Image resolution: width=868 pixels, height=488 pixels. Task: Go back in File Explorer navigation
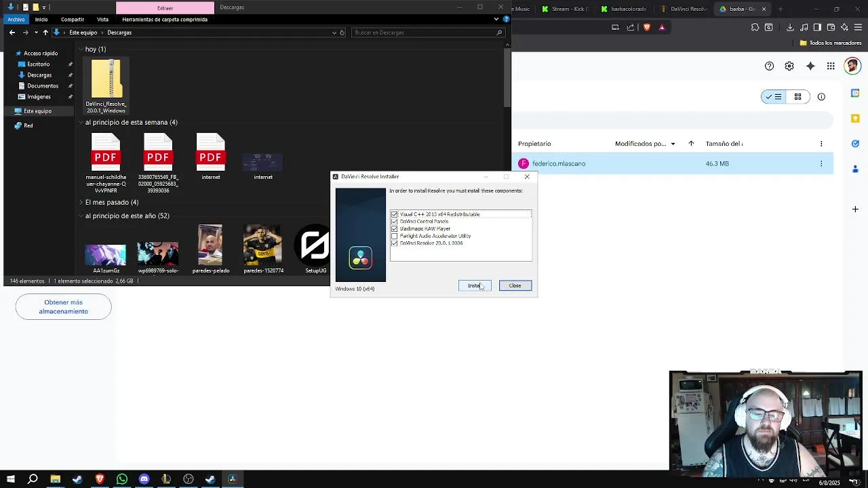point(12,33)
